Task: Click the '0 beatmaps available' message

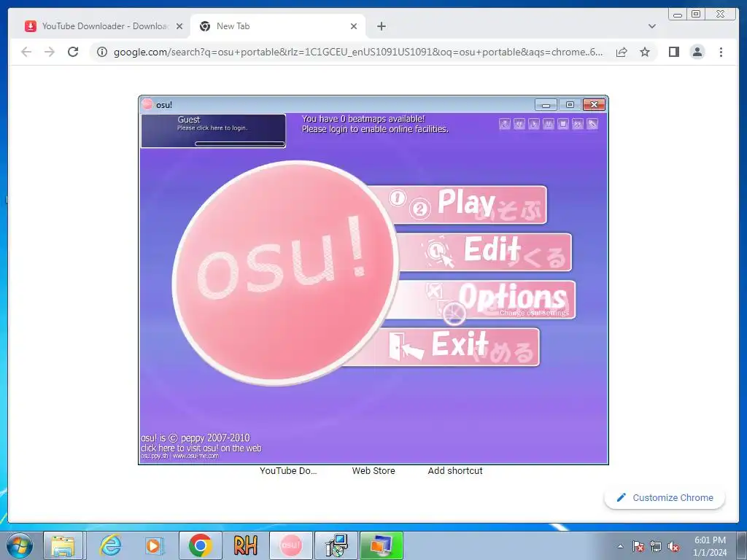Action: point(363,119)
